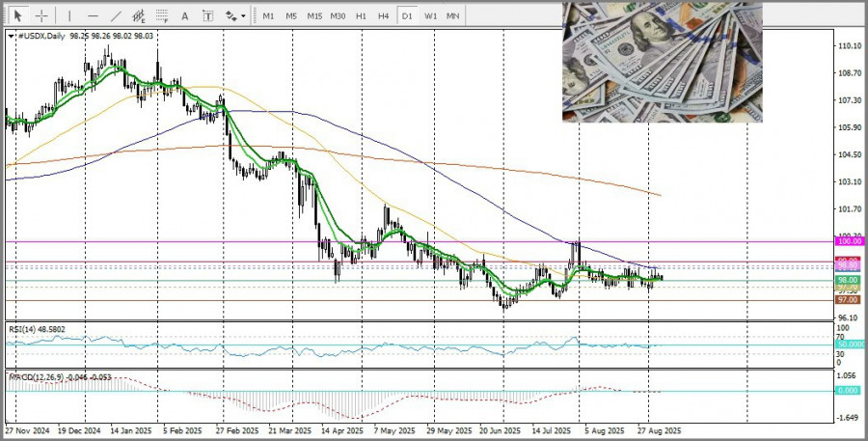
Task: Select the arrow cursor tool
Action: tap(18, 16)
